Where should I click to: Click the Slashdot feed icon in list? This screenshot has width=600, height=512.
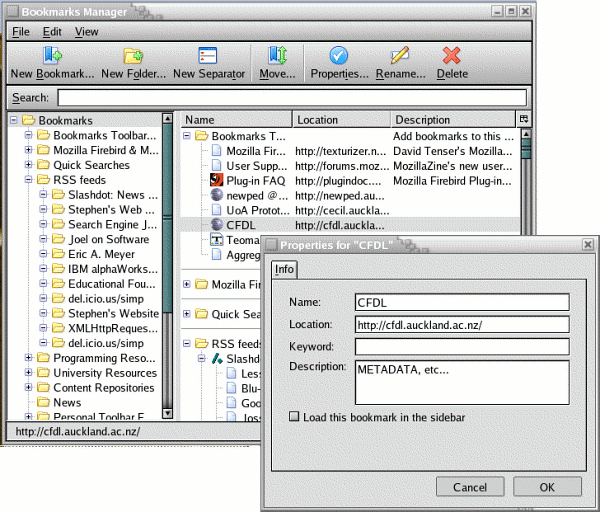217,359
